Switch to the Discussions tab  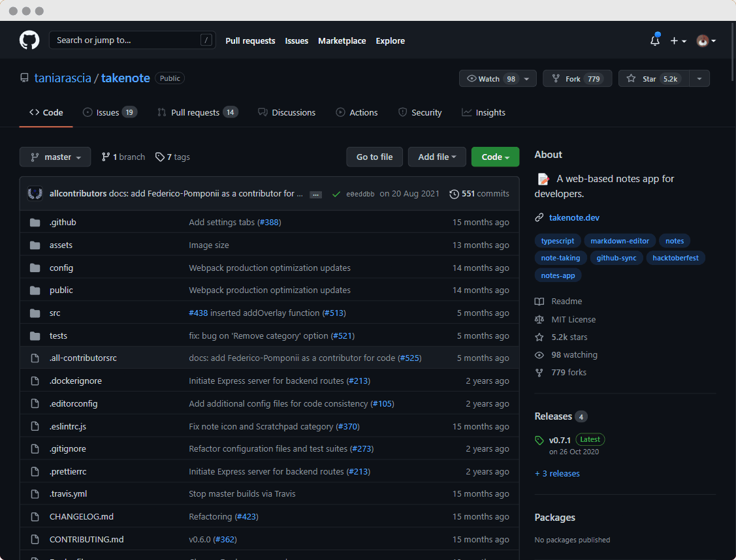[287, 112]
